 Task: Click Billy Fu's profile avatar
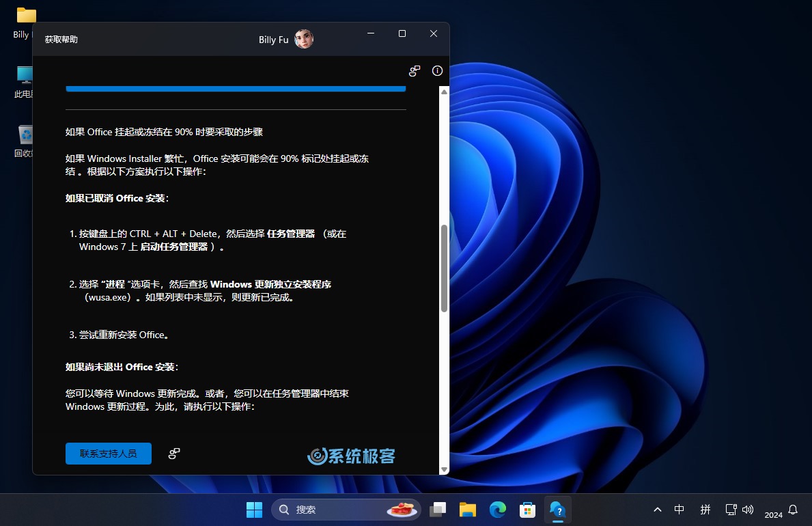pyautogui.click(x=303, y=39)
